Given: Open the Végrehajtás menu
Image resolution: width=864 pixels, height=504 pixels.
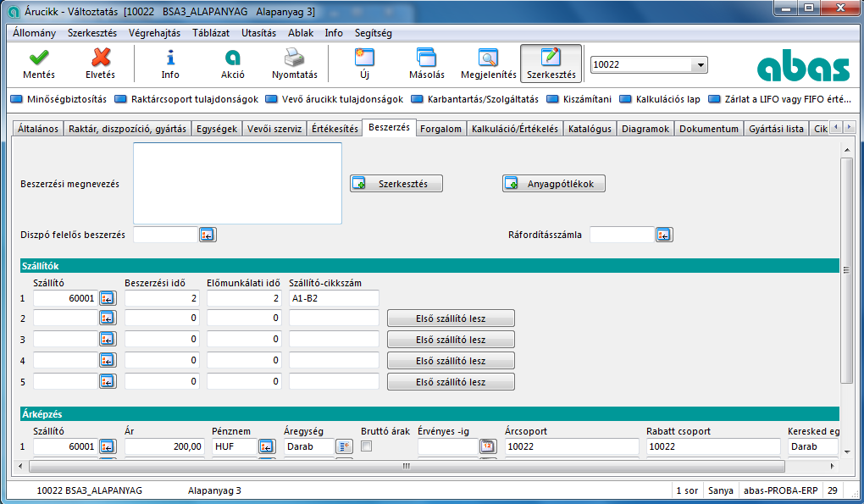Looking at the screenshot, I should click(154, 33).
